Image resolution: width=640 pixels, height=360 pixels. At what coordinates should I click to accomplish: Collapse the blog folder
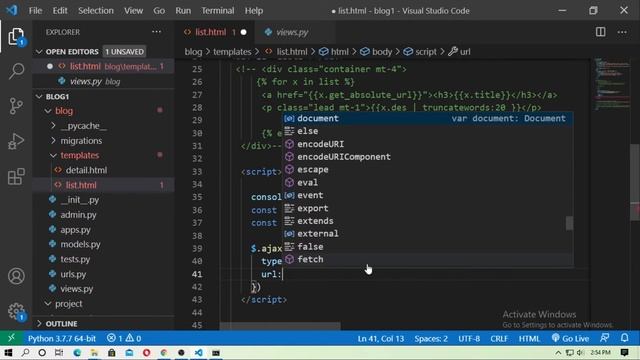point(48,111)
